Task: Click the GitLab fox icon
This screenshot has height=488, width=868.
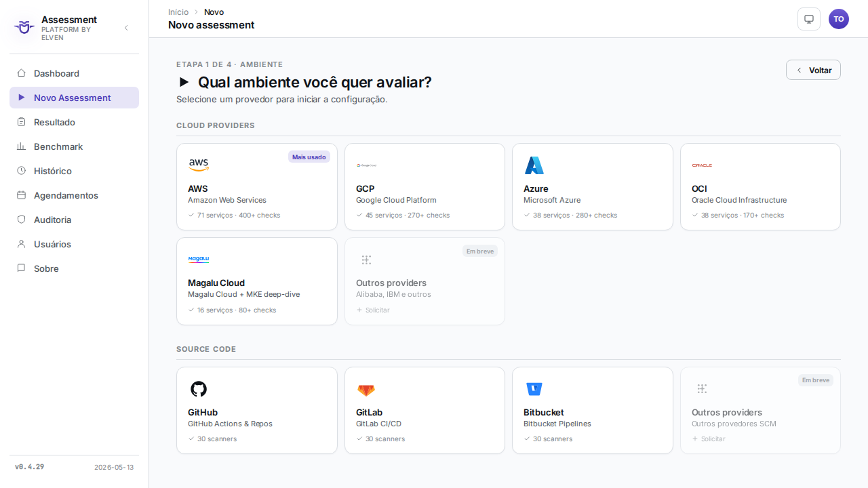Action: 366,390
